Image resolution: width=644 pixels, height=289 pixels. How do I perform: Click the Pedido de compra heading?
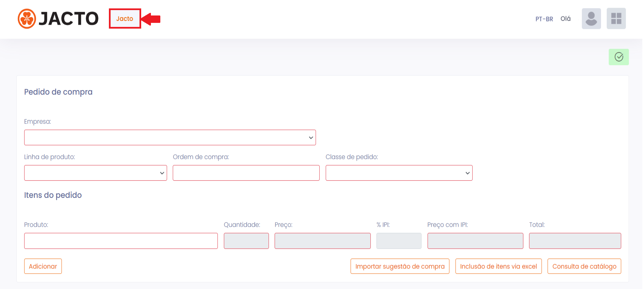click(x=58, y=92)
